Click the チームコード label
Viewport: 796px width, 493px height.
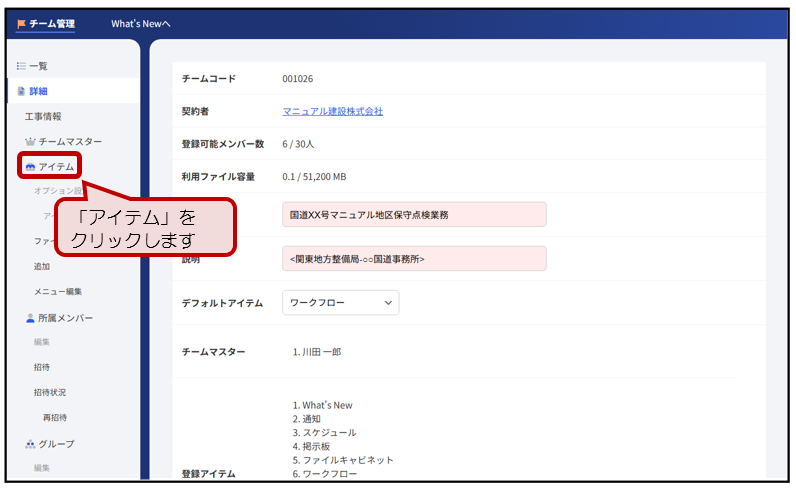(x=209, y=79)
